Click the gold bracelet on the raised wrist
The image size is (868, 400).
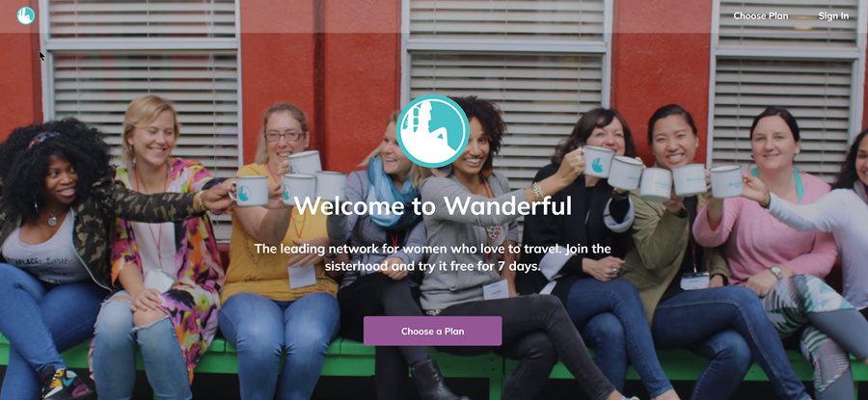click(536, 192)
